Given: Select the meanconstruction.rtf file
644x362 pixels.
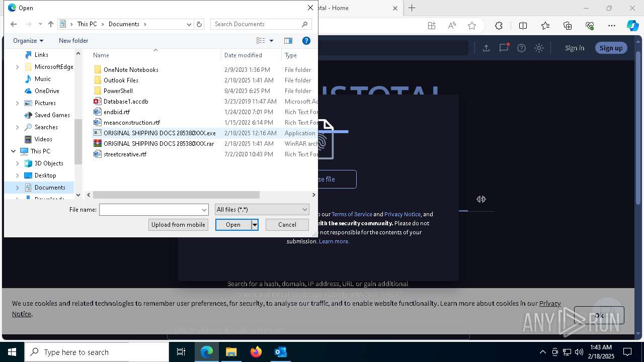Looking at the screenshot, I should click(x=132, y=123).
